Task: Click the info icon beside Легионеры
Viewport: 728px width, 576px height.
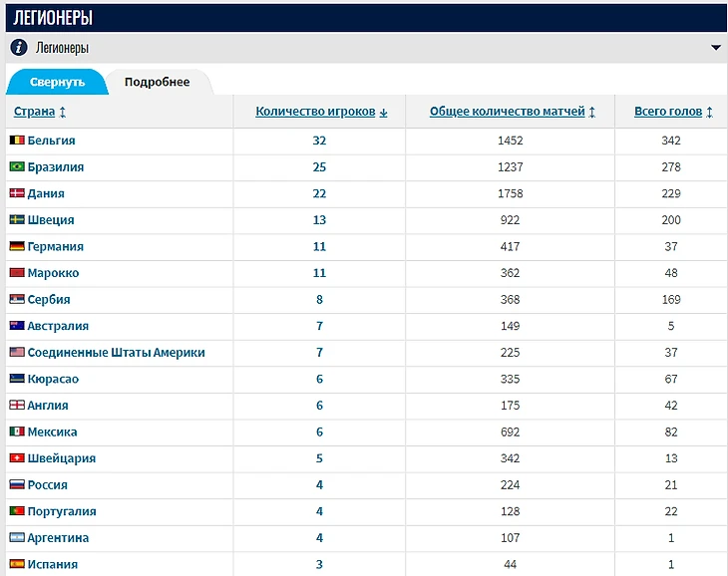Action: 18,47
